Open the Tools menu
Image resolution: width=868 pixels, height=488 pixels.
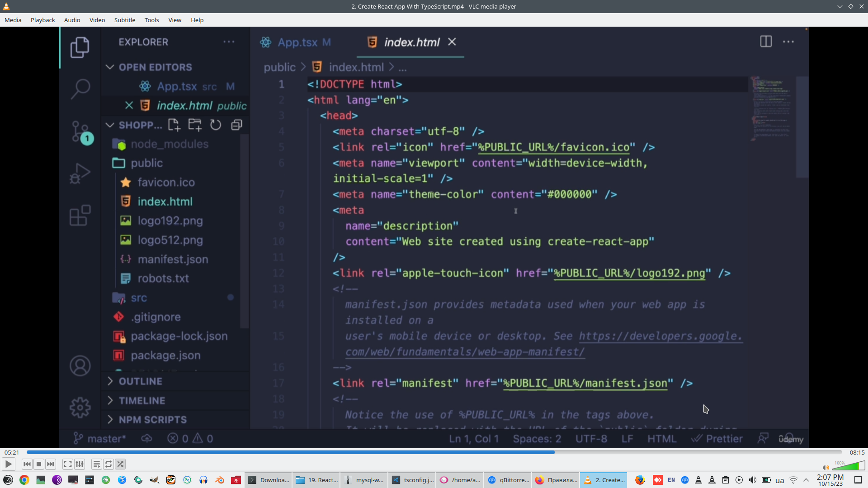tap(151, 20)
